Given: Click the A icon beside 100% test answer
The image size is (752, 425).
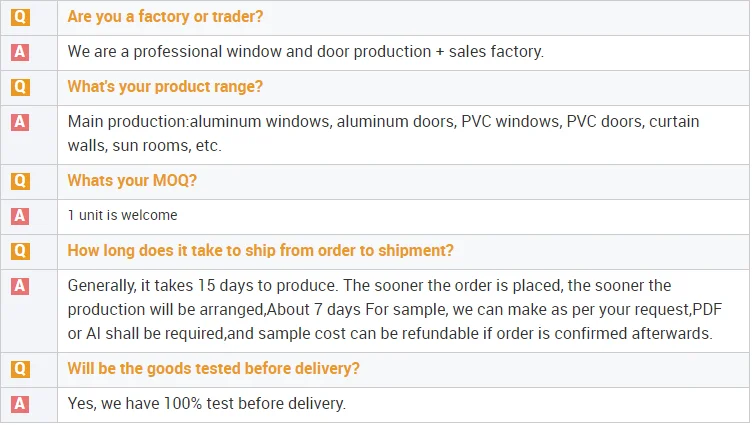Looking at the screenshot, I should [x=20, y=404].
